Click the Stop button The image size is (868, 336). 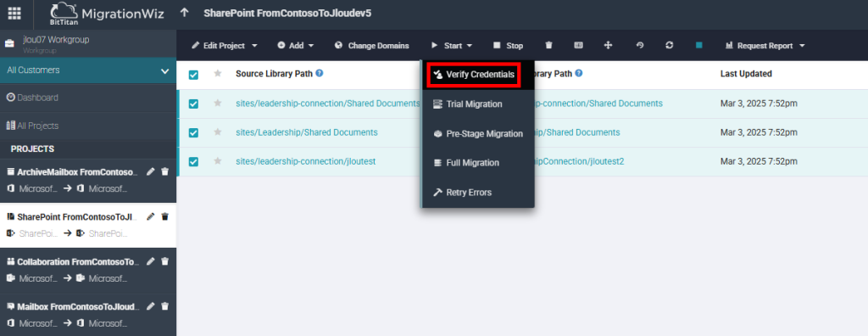[x=509, y=46]
